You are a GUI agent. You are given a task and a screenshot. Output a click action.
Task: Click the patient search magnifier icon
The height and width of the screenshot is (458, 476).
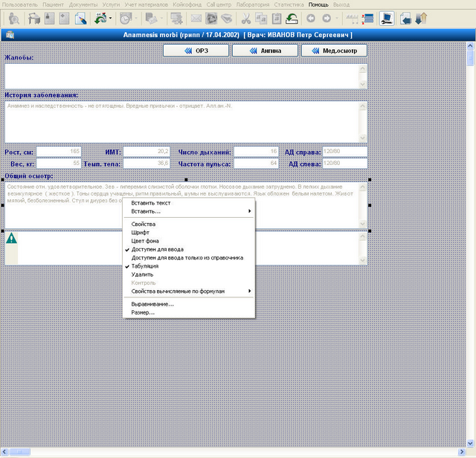pyautogui.click(x=14, y=19)
